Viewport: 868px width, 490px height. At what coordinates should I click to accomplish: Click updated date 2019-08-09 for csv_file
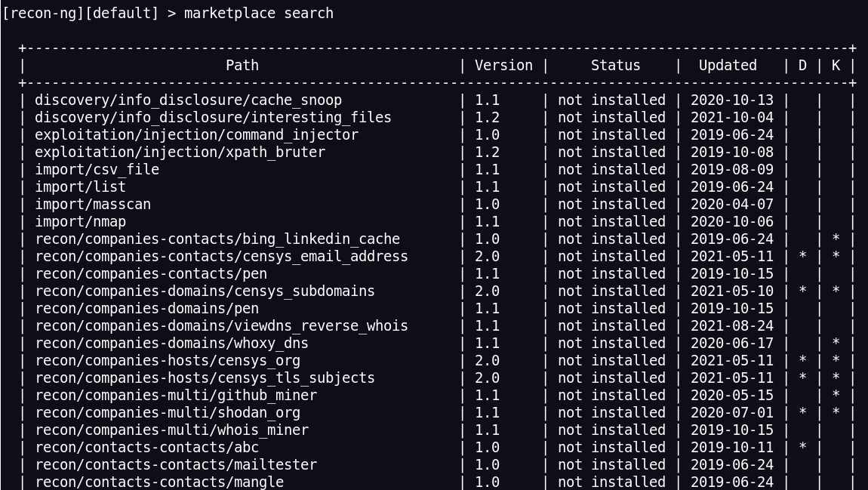732,169
